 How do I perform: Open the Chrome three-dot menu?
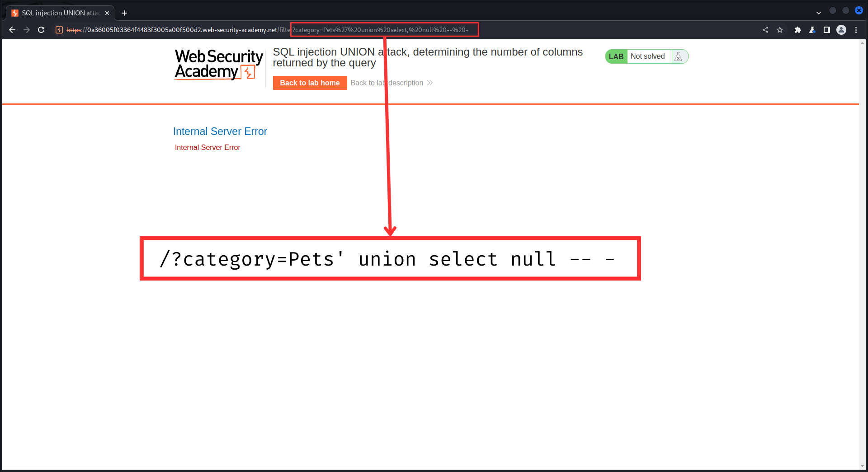pos(856,30)
